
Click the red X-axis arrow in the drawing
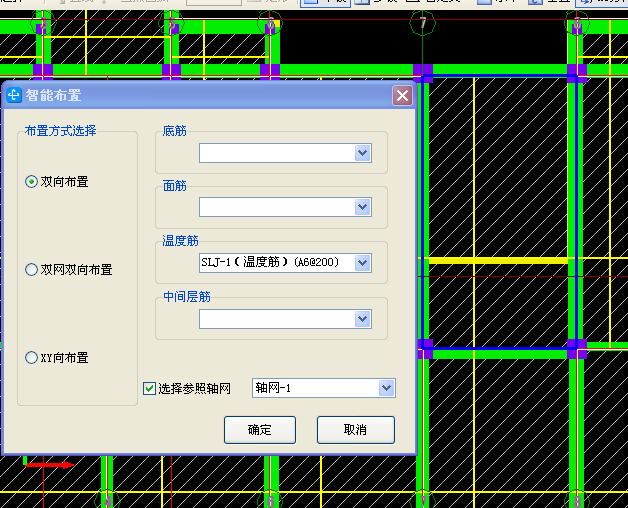coord(49,465)
